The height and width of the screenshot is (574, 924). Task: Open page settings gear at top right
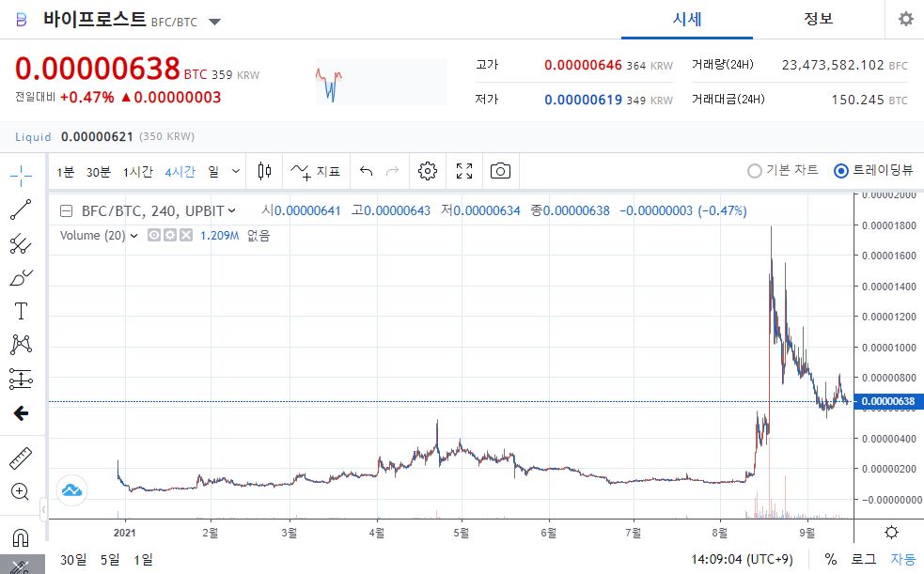[x=906, y=19]
